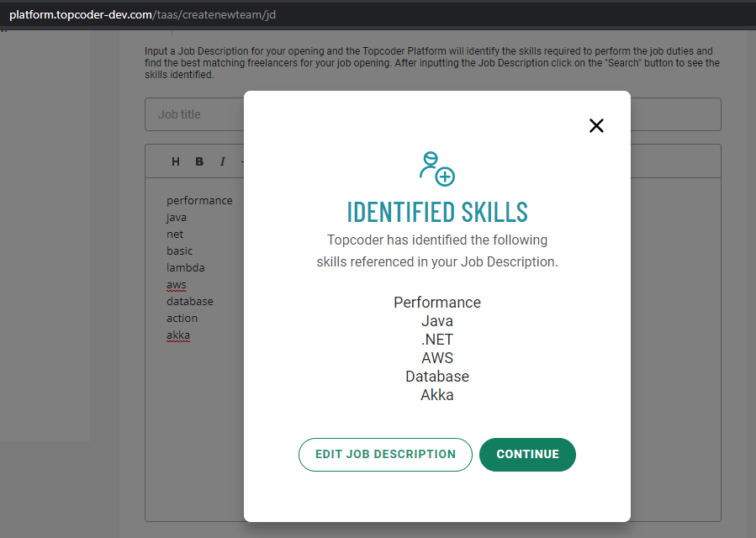Click 'basic' line in job description
The width and height of the screenshot is (756, 538).
tap(179, 251)
